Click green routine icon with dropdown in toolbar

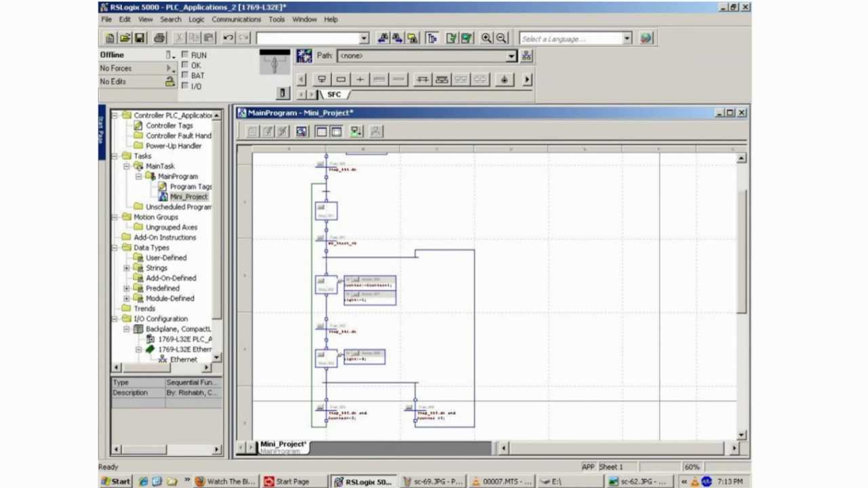point(356,131)
